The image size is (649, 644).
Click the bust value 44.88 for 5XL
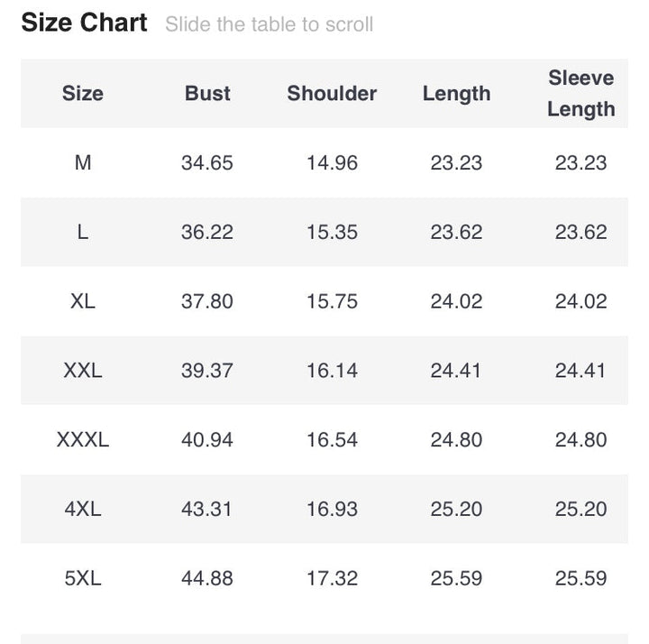[x=207, y=578]
